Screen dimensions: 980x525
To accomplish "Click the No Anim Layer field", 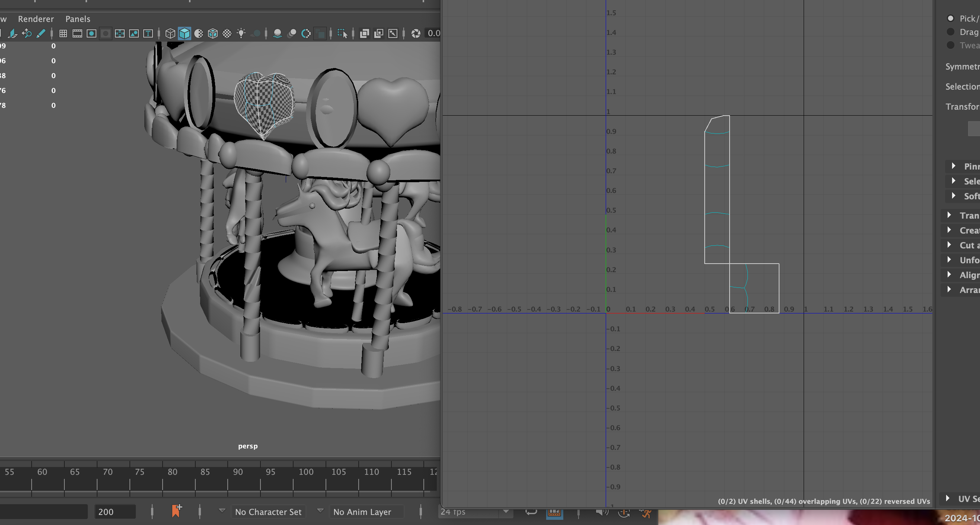I will 367,512.
